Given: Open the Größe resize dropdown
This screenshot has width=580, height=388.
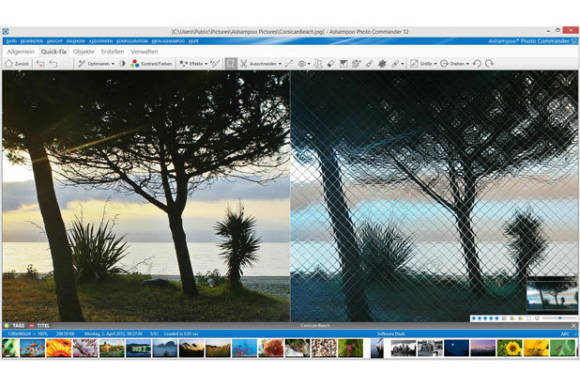Looking at the screenshot, I should click(424, 64).
